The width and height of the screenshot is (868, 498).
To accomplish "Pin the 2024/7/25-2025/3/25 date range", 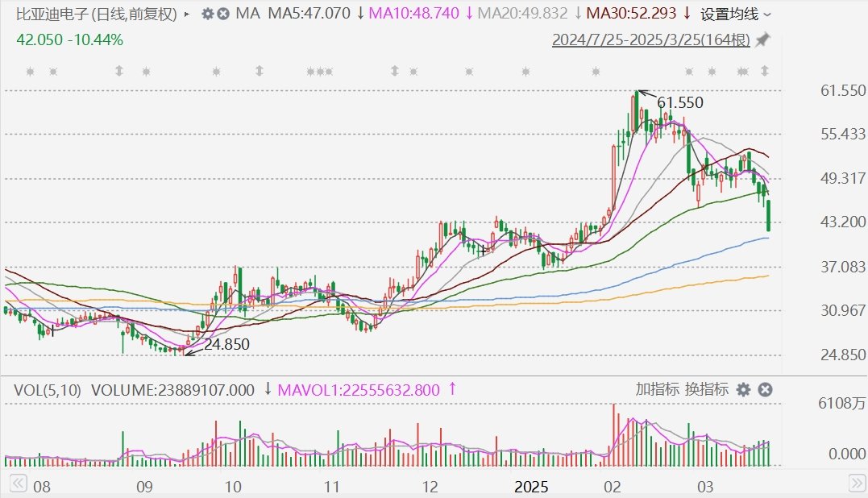I will pos(762,39).
